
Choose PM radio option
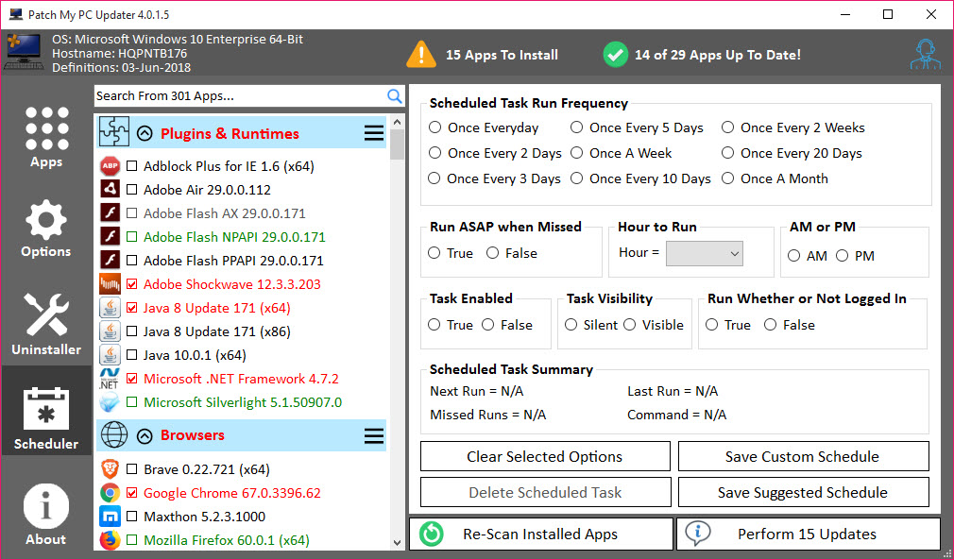(x=842, y=256)
